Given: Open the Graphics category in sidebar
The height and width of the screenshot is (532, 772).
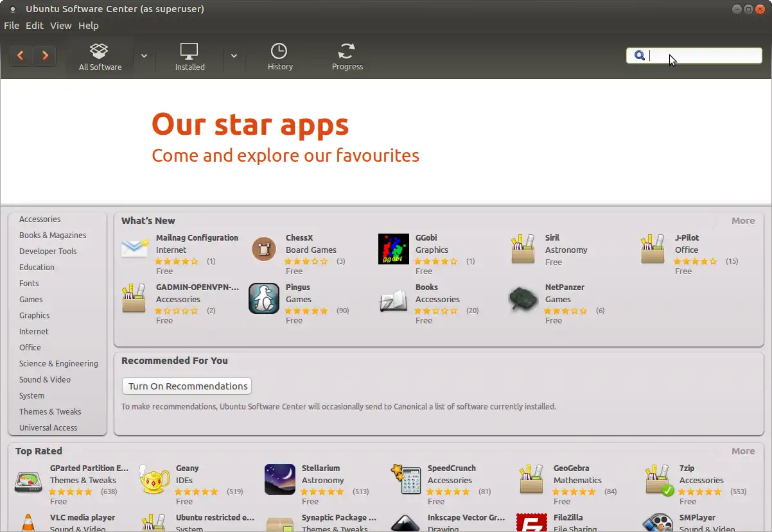Looking at the screenshot, I should coord(35,316).
